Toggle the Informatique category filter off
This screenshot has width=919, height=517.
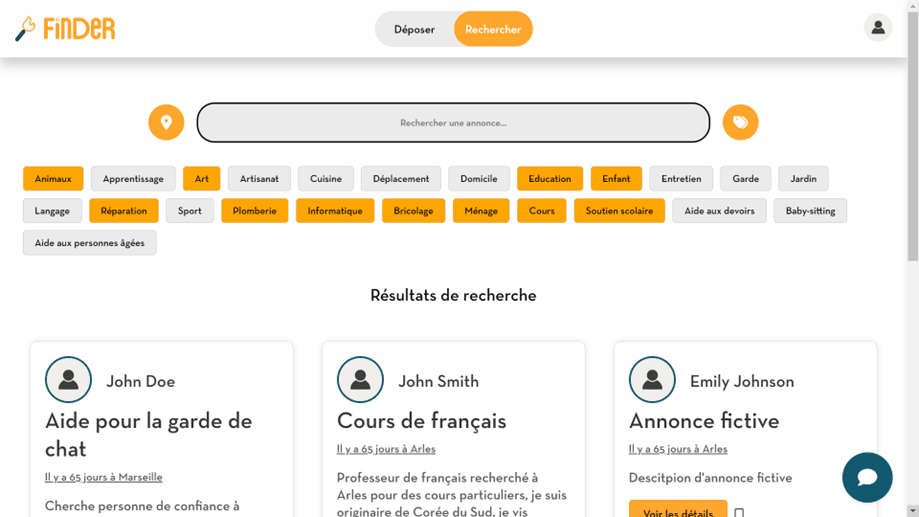(x=334, y=211)
